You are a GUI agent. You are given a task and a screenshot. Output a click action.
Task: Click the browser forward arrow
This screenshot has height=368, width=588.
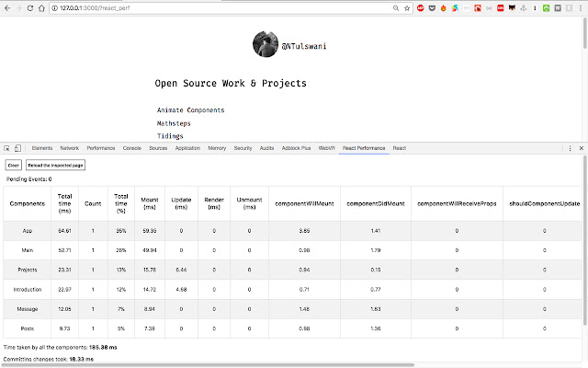(18, 8)
